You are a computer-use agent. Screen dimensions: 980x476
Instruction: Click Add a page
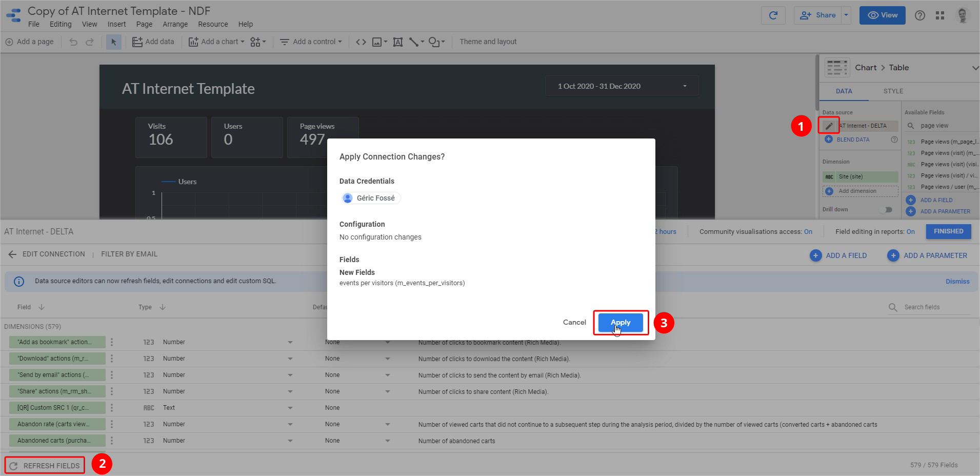point(29,42)
